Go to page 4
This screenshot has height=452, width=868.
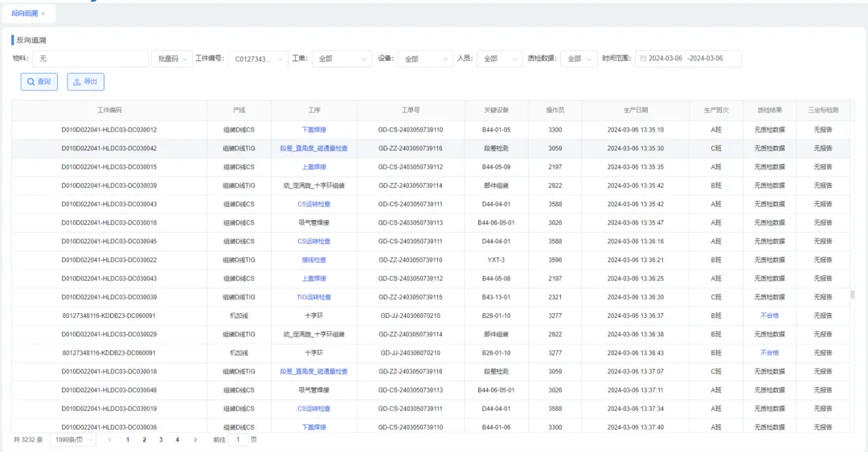pos(178,440)
